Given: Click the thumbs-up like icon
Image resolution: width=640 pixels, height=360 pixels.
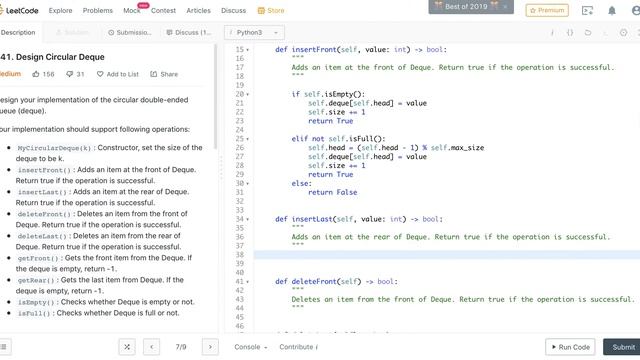Looking at the screenshot, I should (36, 74).
